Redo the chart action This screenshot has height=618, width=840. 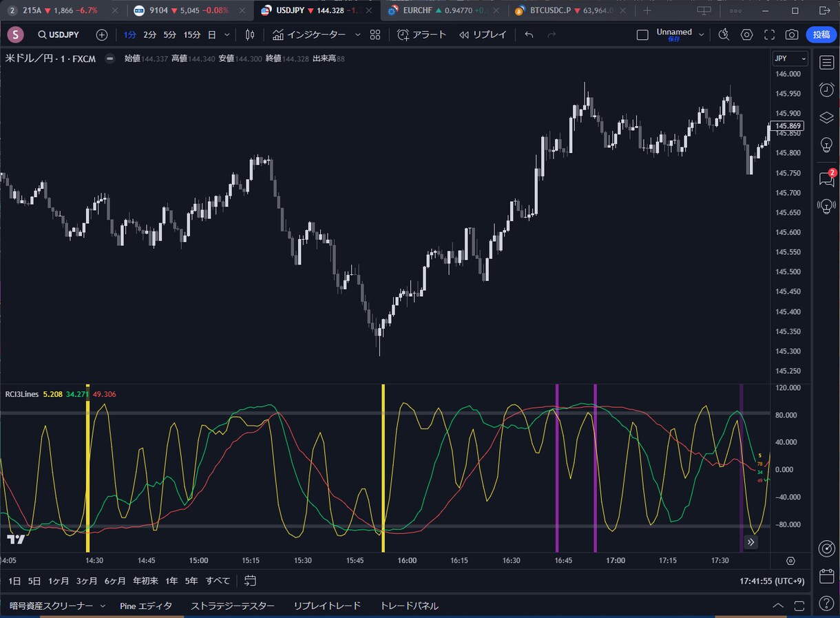tap(552, 35)
